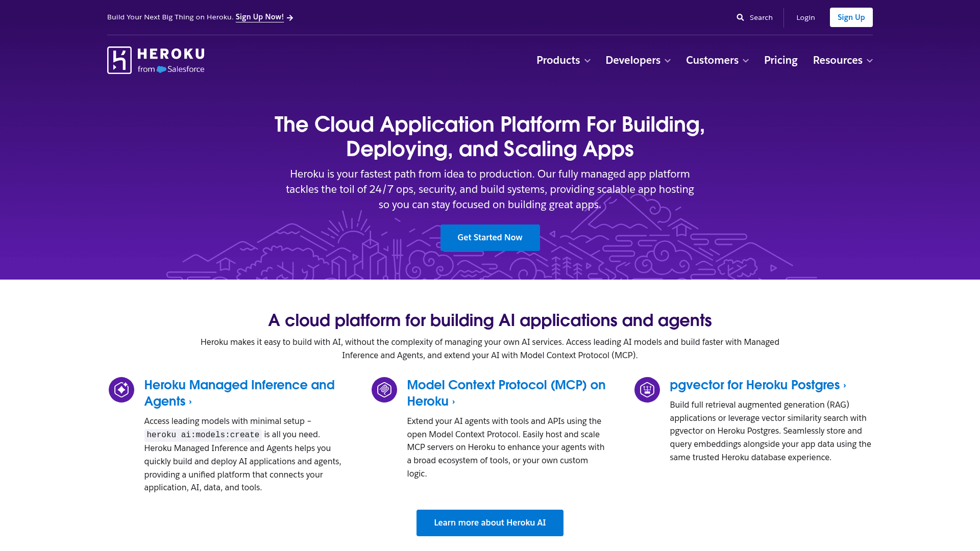Open pgvector for Heroku Postgres link
Viewport: 980px width, 551px height.
point(758,385)
